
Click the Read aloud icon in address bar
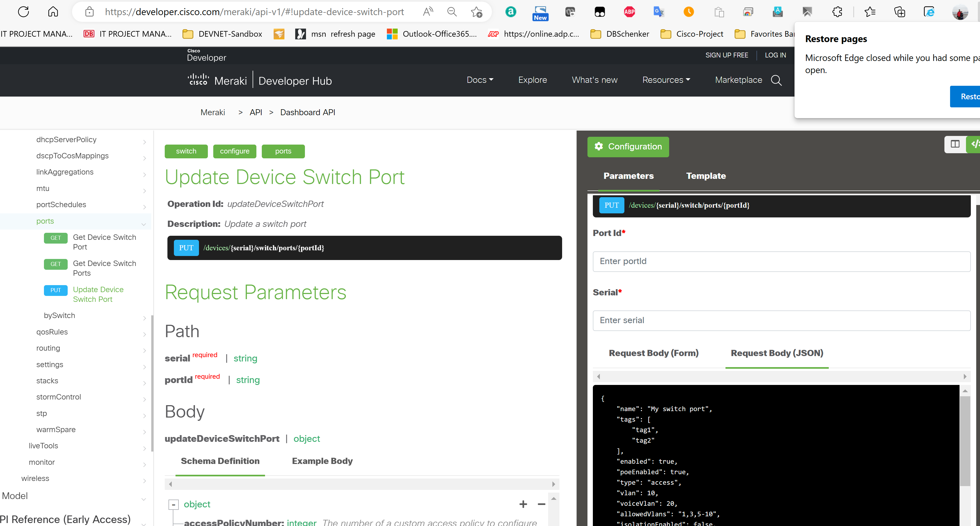[x=428, y=12]
